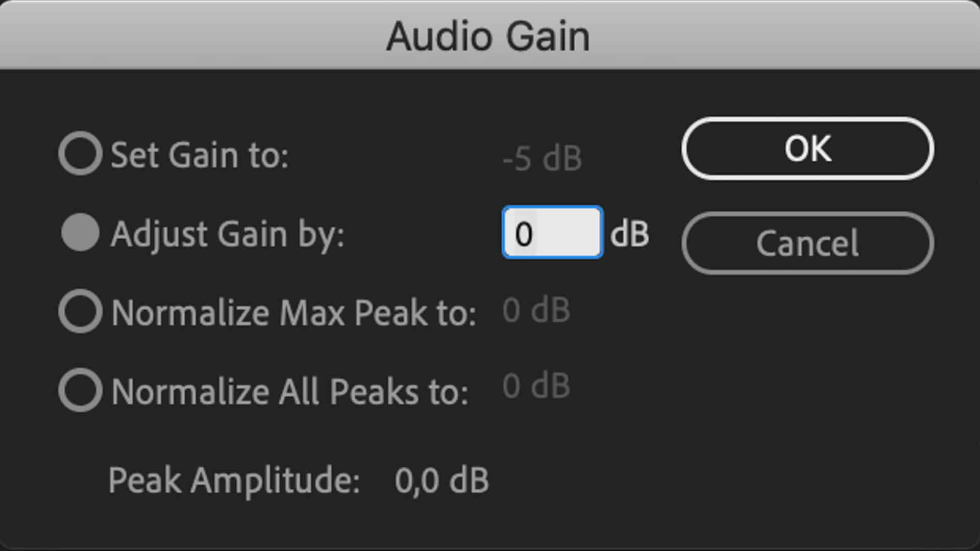Image resolution: width=980 pixels, height=551 pixels.
Task: Click the "Adjust Gain by:" label text
Action: [x=228, y=234]
